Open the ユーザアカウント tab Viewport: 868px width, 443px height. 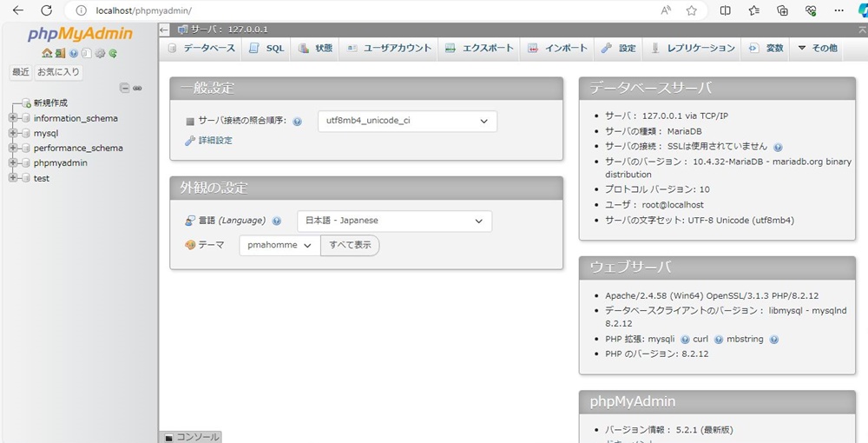(x=389, y=48)
